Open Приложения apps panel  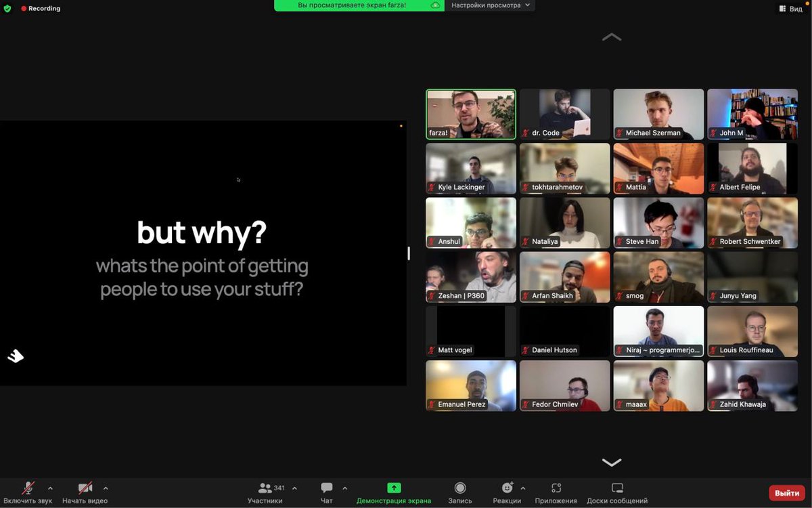tap(556, 492)
